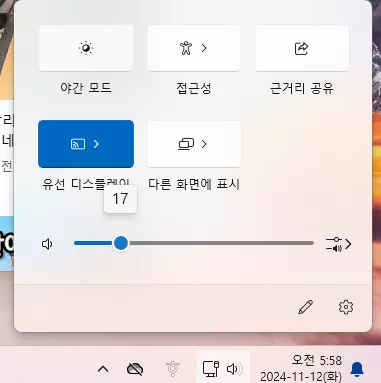
Task: Expand sound output chevron beside mixer icon
Action: tap(348, 244)
